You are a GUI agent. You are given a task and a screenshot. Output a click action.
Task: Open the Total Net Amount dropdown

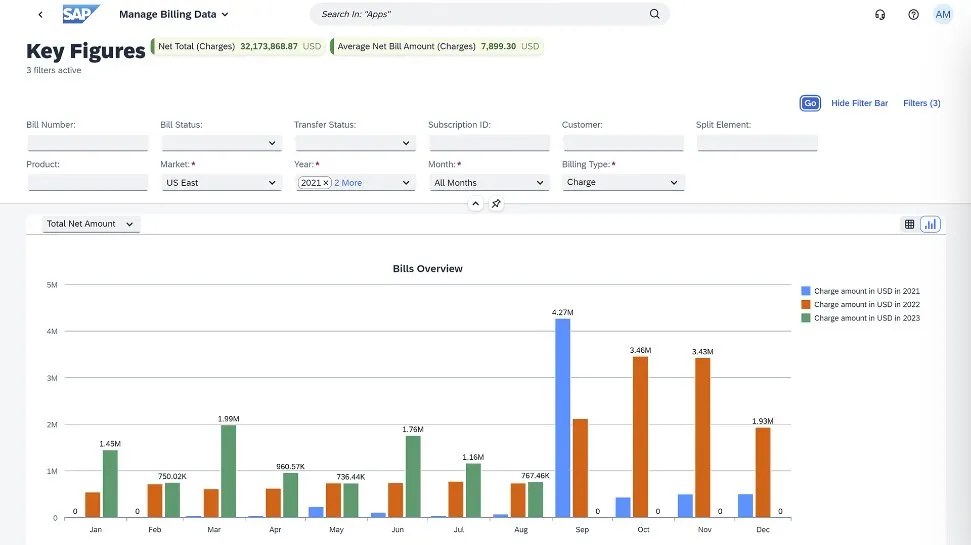click(91, 224)
